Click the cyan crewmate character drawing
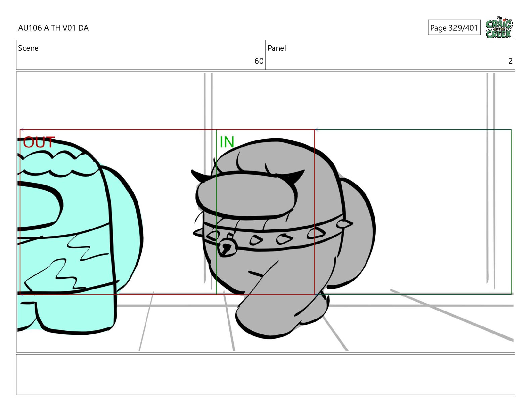This screenshot has width=532, height=411. tap(80, 237)
